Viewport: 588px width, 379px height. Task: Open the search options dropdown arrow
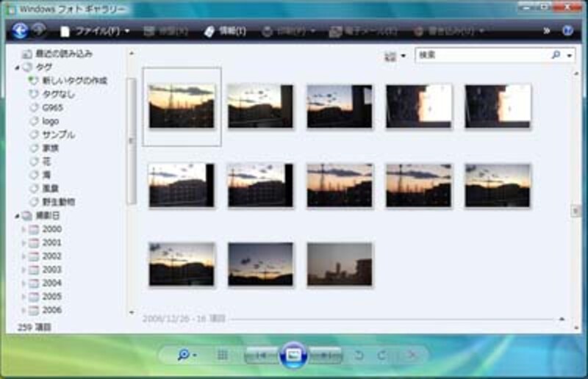tap(569, 56)
